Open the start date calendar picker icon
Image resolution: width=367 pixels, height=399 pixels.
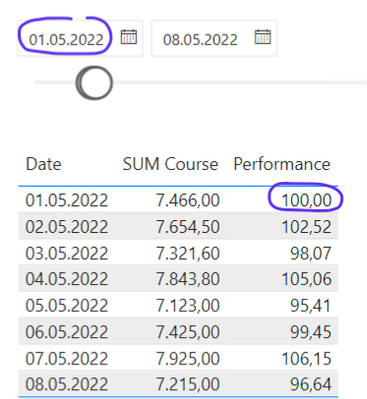coord(129,37)
